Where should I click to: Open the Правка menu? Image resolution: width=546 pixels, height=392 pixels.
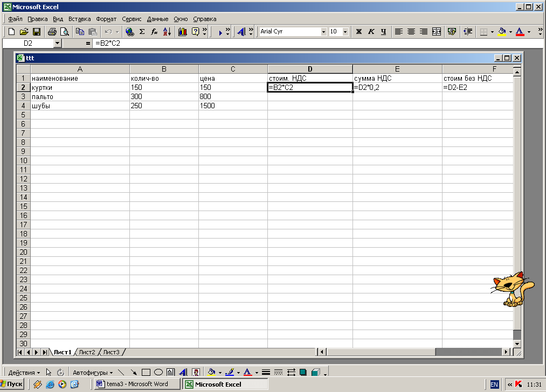tap(38, 19)
